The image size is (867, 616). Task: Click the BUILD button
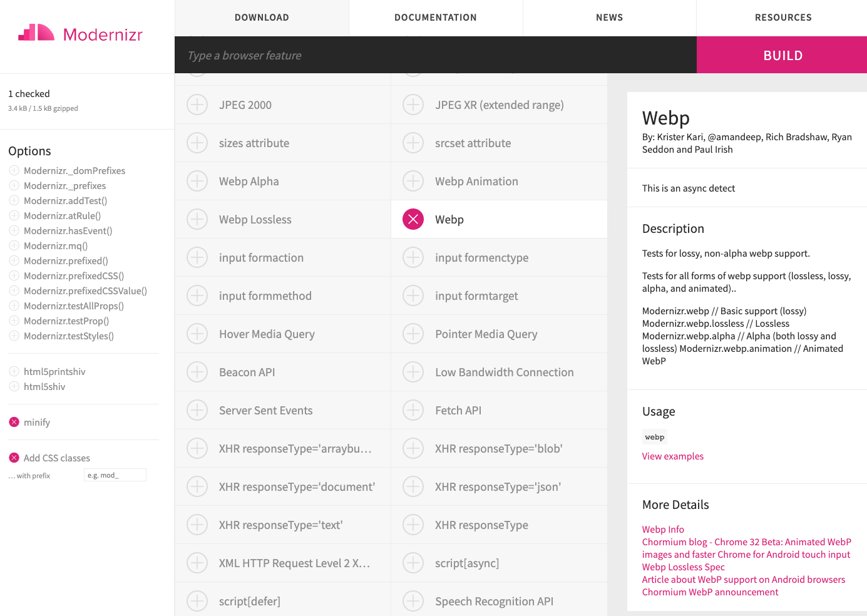click(x=782, y=55)
